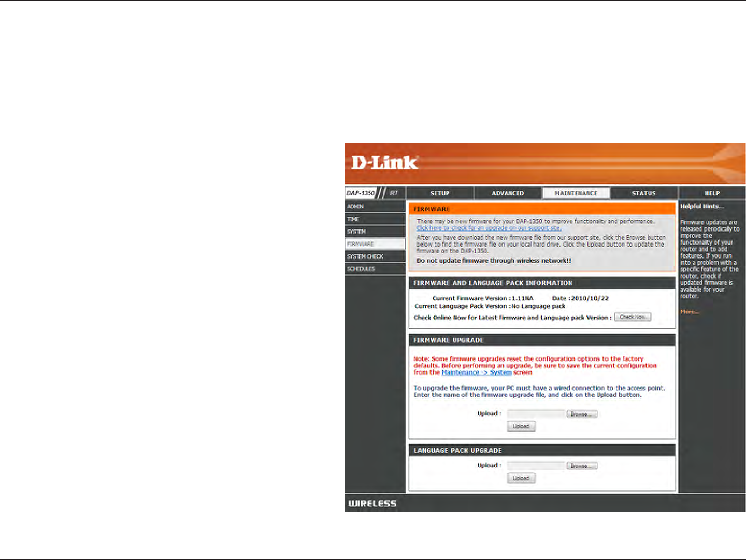Click the 'FIRMWARE UPGRADE' section heading

pyautogui.click(x=449, y=340)
